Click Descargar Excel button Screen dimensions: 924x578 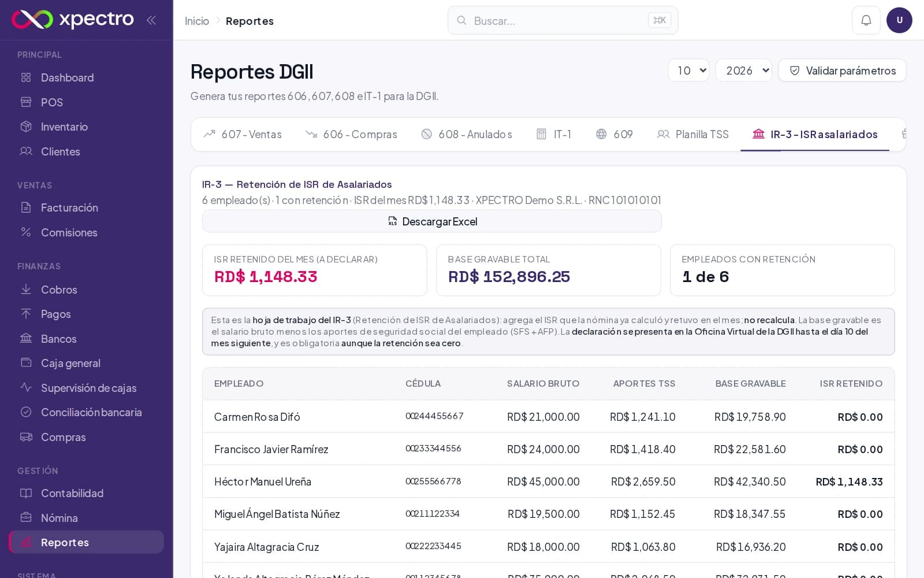(x=432, y=221)
